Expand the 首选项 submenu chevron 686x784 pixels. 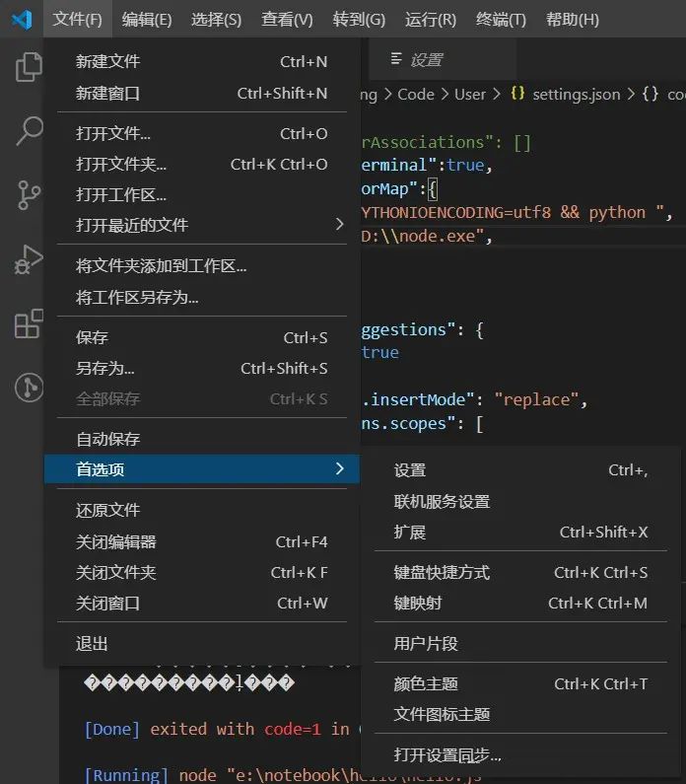click(340, 468)
